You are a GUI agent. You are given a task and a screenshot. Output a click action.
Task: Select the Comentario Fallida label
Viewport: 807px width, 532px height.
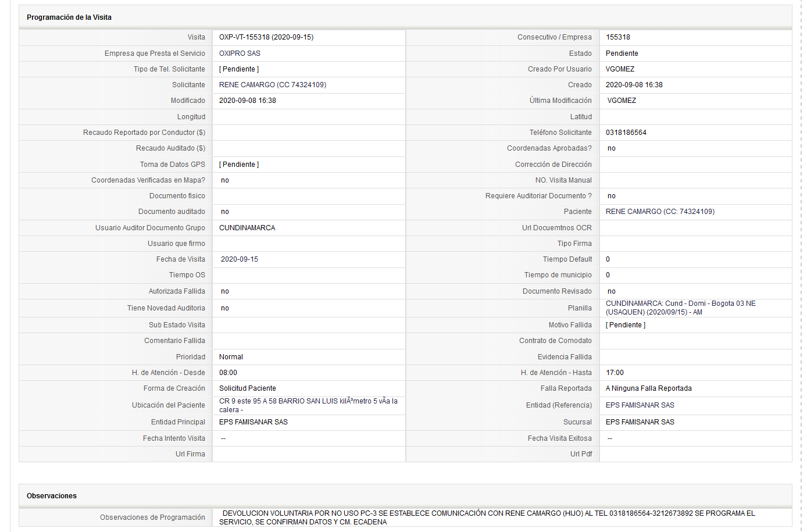coord(174,341)
